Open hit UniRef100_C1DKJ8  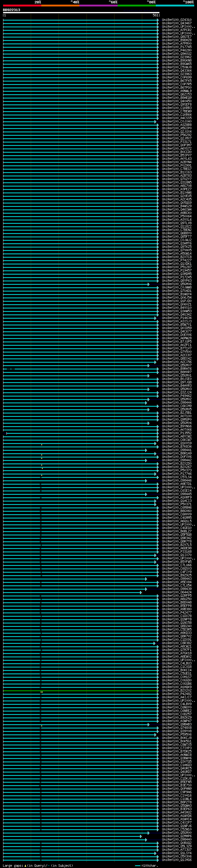coord(177,778)
